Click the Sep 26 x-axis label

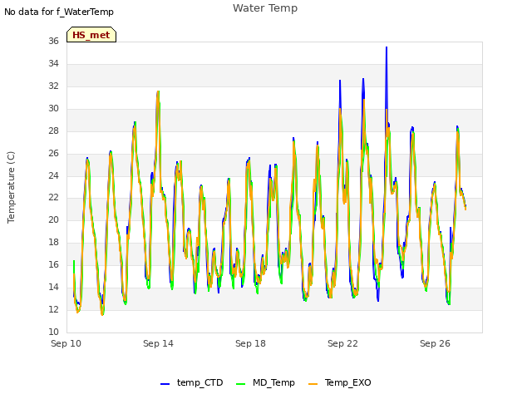pyautogui.click(x=435, y=343)
